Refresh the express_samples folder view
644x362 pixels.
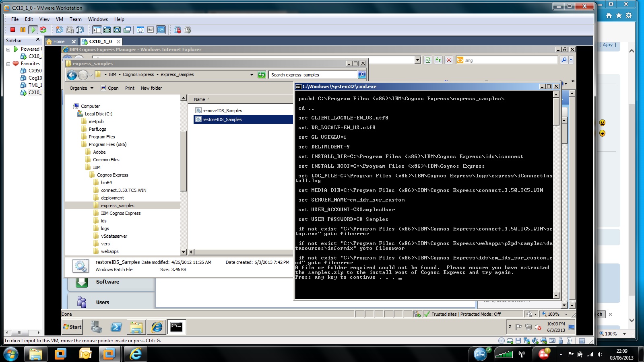pos(262,75)
